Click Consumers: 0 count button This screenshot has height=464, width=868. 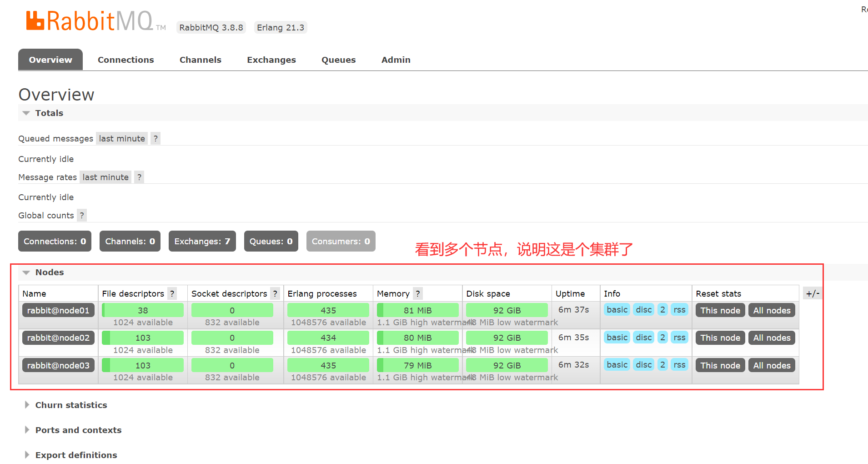click(x=341, y=241)
